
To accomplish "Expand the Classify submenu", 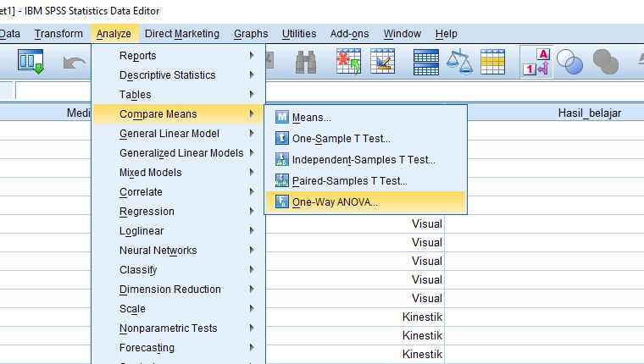I will pos(178,270).
